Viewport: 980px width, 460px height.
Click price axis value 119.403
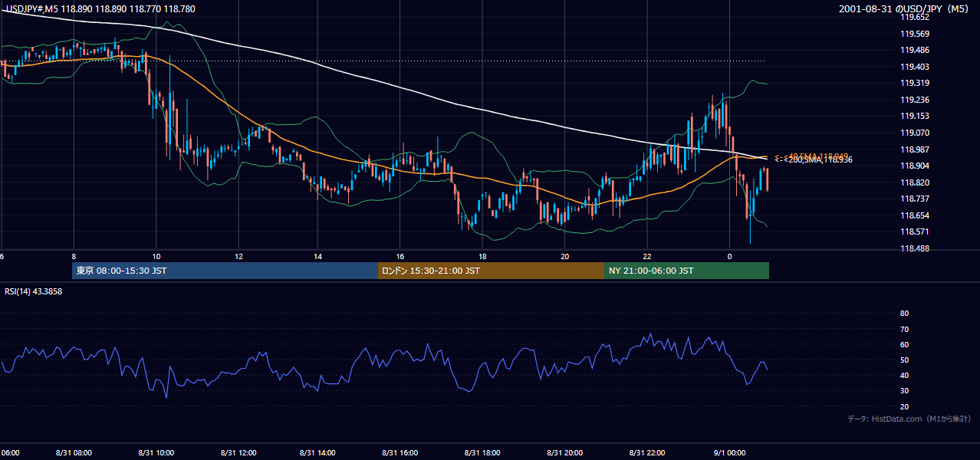[x=916, y=67]
